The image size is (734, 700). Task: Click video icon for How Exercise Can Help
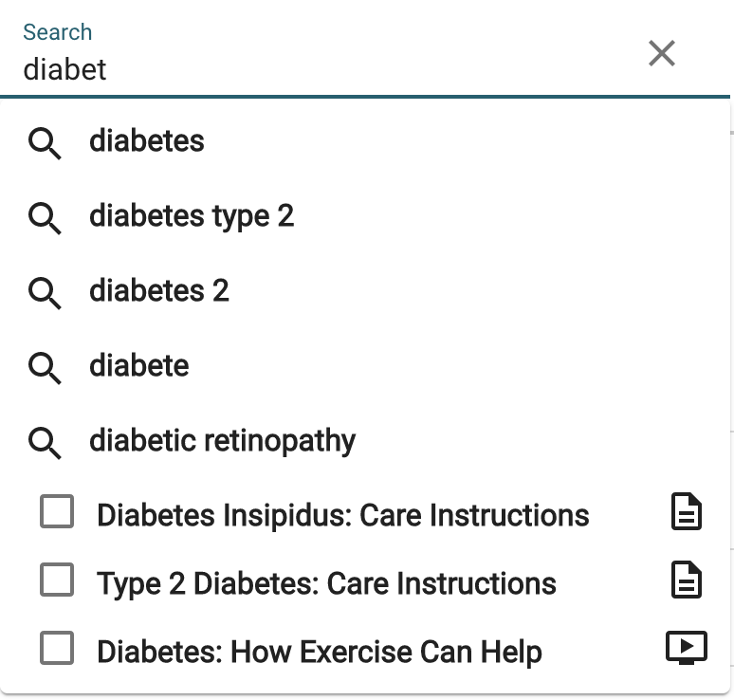click(687, 648)
